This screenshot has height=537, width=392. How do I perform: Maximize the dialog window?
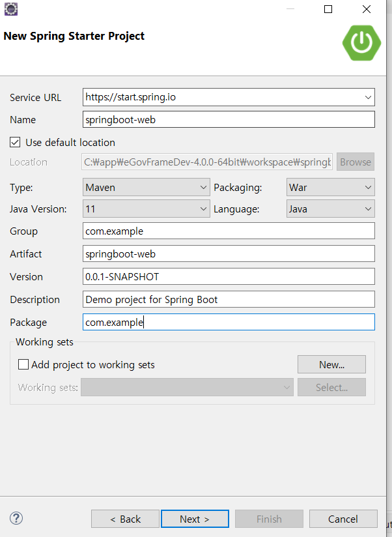(328, 9)
